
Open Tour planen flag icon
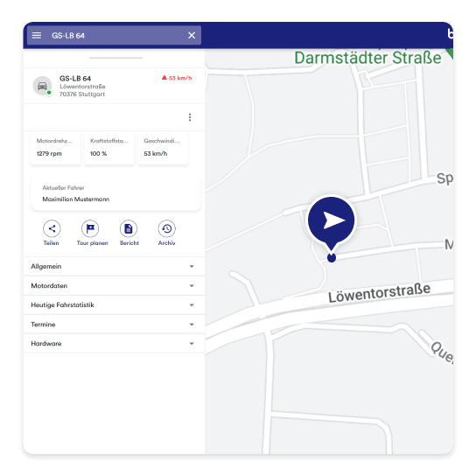click(x=90, y=228)
